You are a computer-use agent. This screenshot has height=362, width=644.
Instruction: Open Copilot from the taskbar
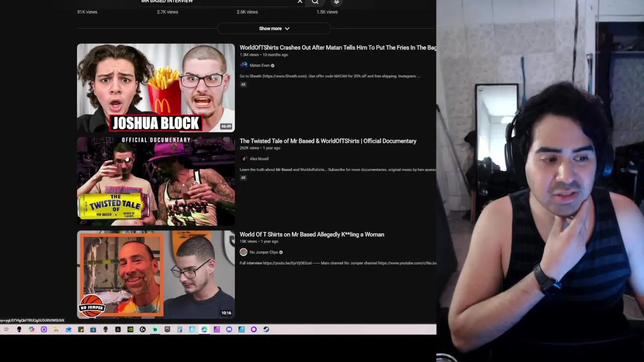(31, 329)
